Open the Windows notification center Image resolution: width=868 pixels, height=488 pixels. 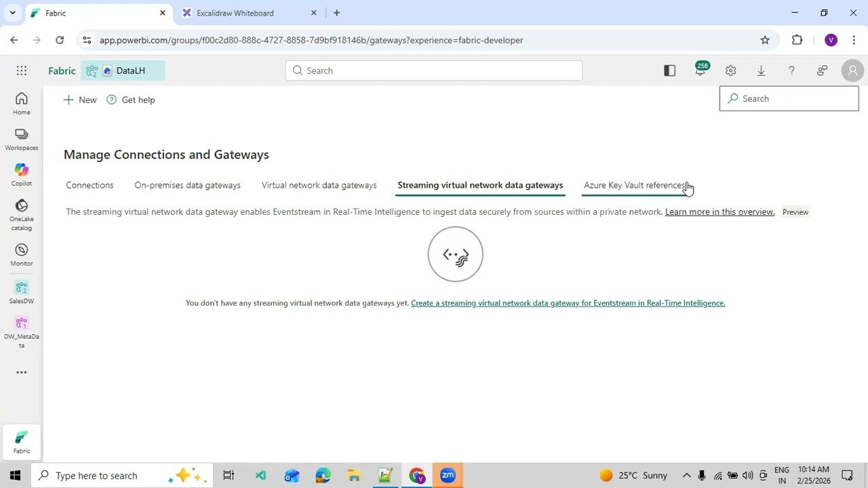[x=847, y=475]
